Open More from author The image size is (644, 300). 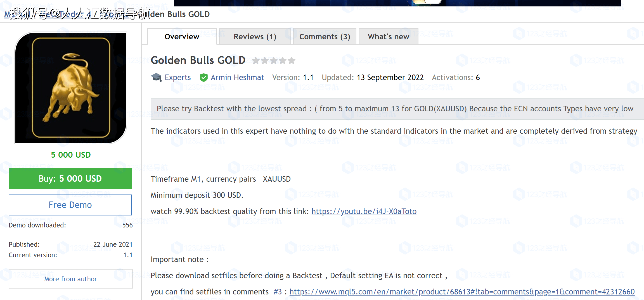pos(70,279)
